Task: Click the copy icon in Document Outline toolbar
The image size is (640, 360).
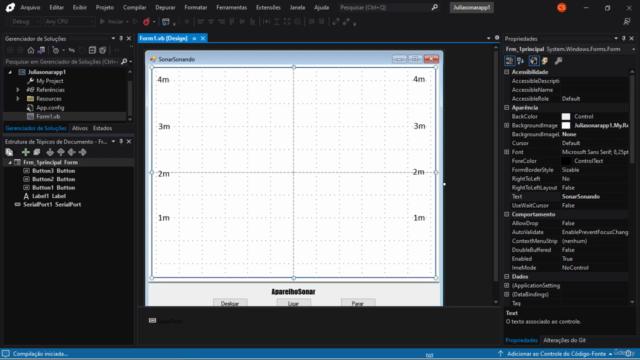Action: pos(9,152)
